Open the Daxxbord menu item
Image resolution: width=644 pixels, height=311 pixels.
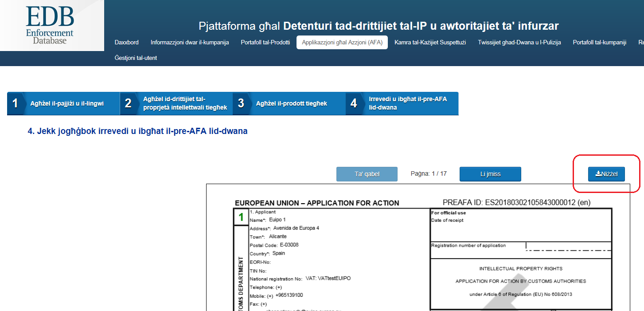[x=126, y=43]
